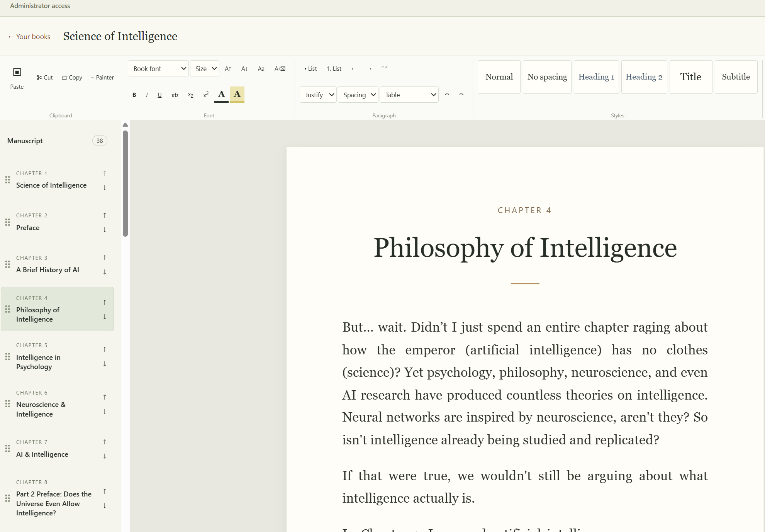The image size is (765, 532).
Task: Open the Table dropdown
Action: (x=409, y=95)
